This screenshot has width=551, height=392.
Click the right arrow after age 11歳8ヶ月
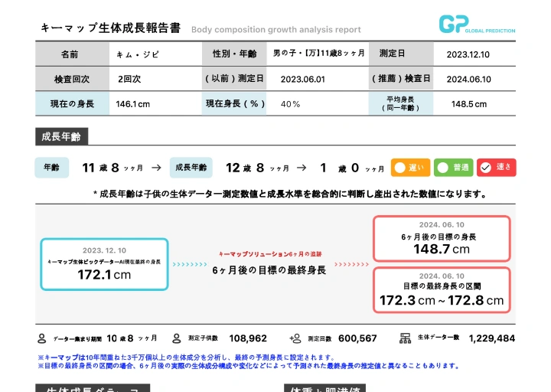tap(156, 168)
